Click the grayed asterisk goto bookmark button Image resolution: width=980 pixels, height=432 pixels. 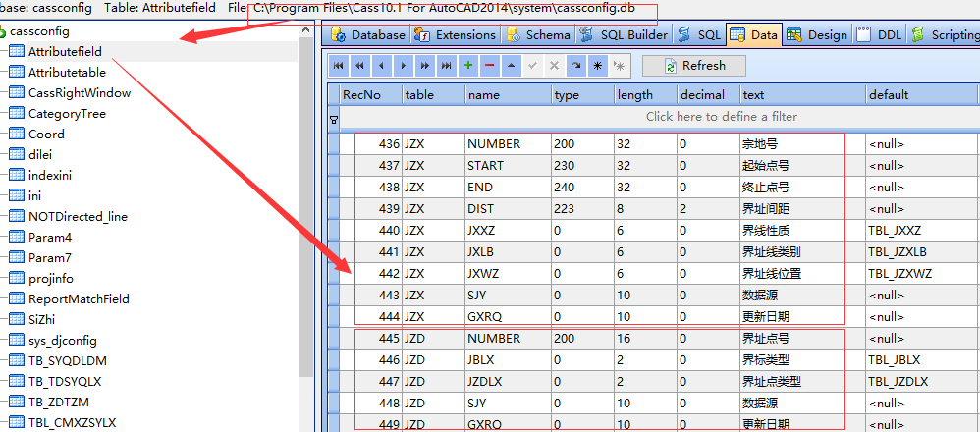click(620, 66)
